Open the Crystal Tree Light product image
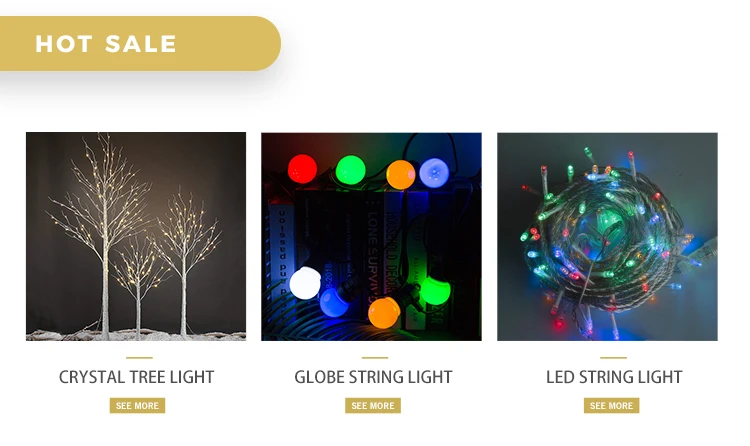 click(x=136, y=236)
